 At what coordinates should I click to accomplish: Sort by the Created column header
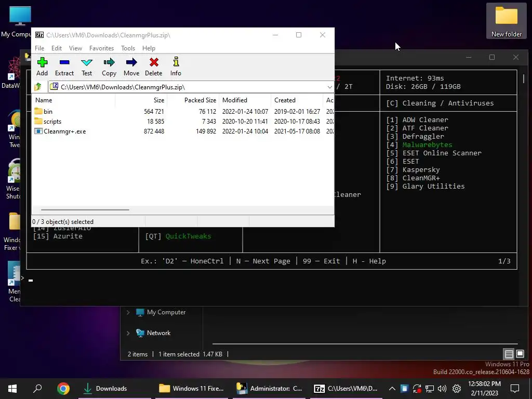coord(297,100)
